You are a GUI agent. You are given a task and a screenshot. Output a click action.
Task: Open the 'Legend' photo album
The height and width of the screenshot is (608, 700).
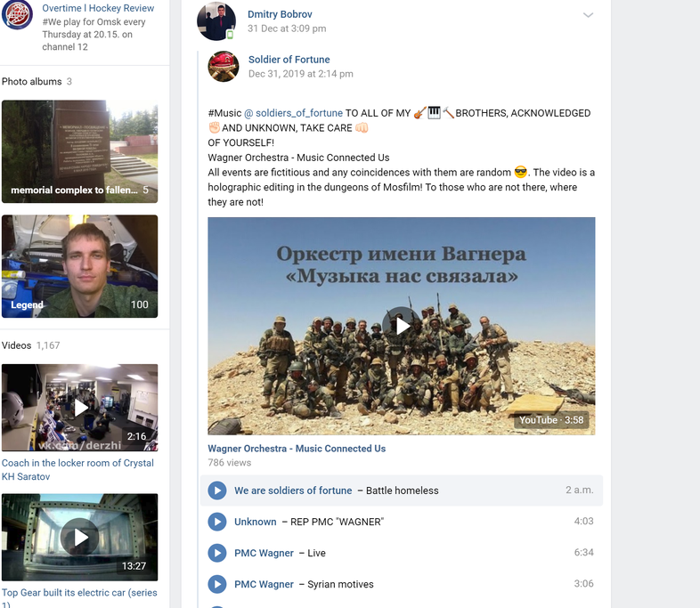(x=79, y=266)
